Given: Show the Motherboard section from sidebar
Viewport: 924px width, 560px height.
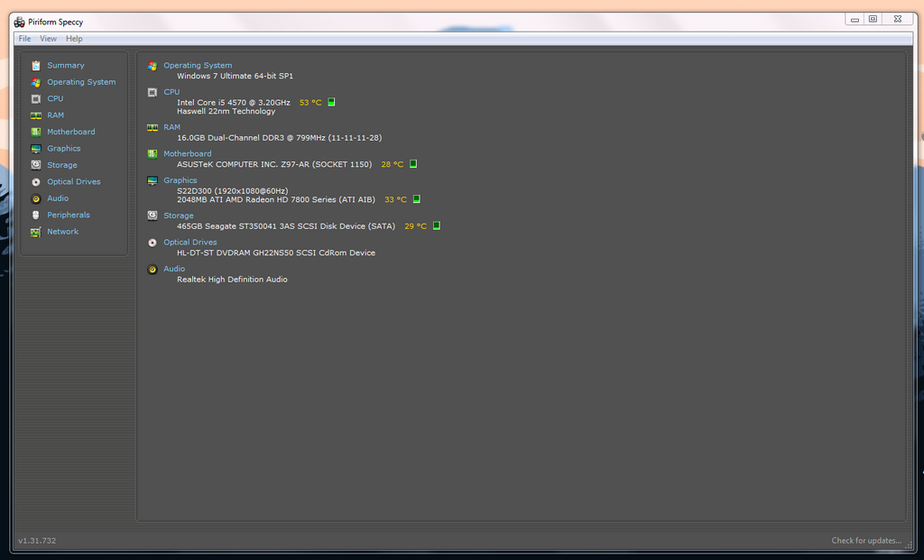Looking at the screenshot, I should tap(70, 132).
